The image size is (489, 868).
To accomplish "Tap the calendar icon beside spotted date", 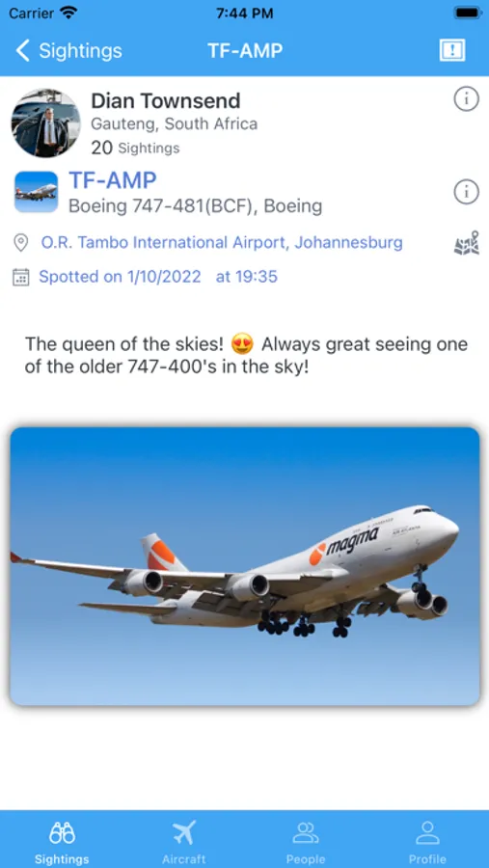I will point(20,277).
